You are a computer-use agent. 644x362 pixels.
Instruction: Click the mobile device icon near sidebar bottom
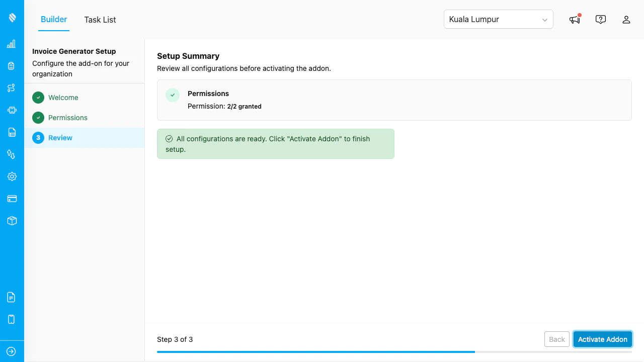coord(11,319)
